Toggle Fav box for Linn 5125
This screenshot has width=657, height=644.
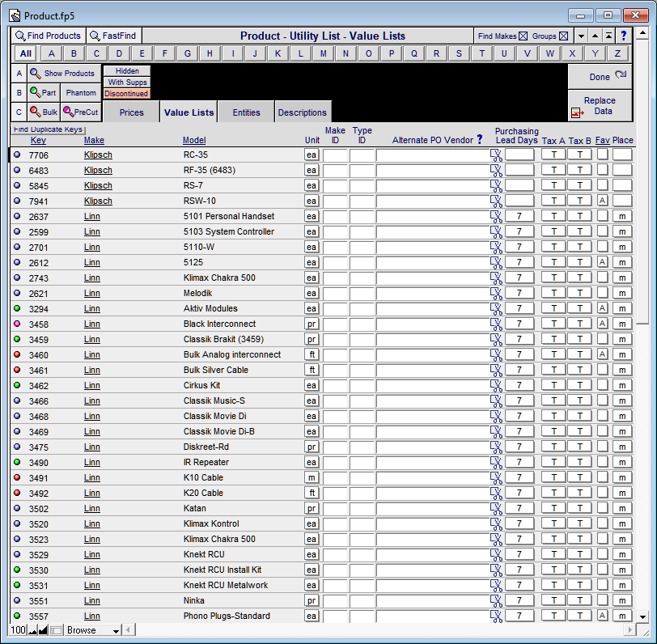click(603, 262)
